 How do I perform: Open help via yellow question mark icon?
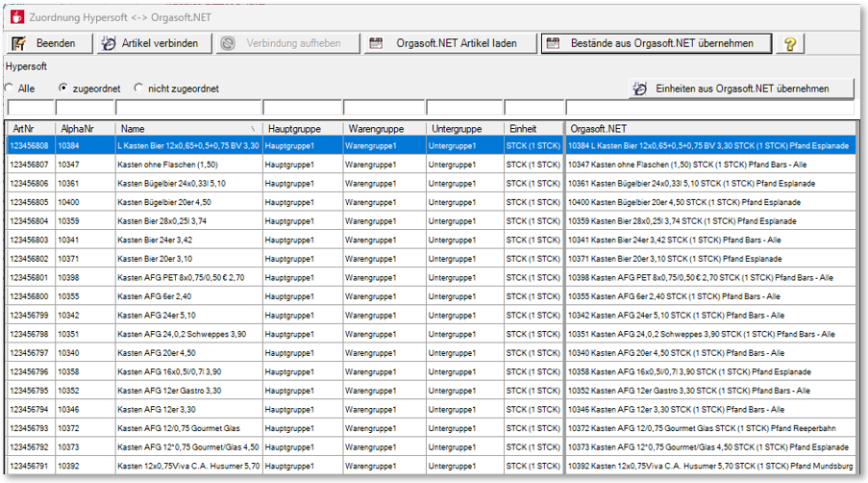(x=790, y=43)
